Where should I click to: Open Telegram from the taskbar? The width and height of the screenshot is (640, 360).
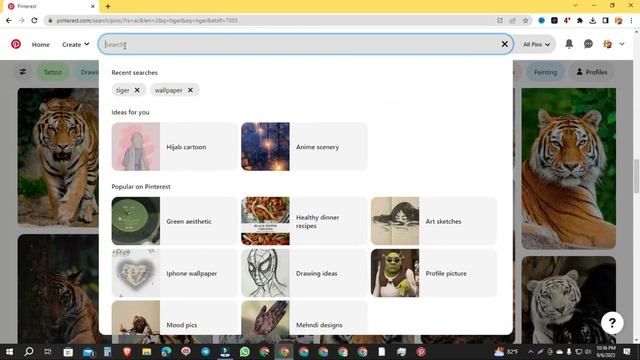point(205,351)
